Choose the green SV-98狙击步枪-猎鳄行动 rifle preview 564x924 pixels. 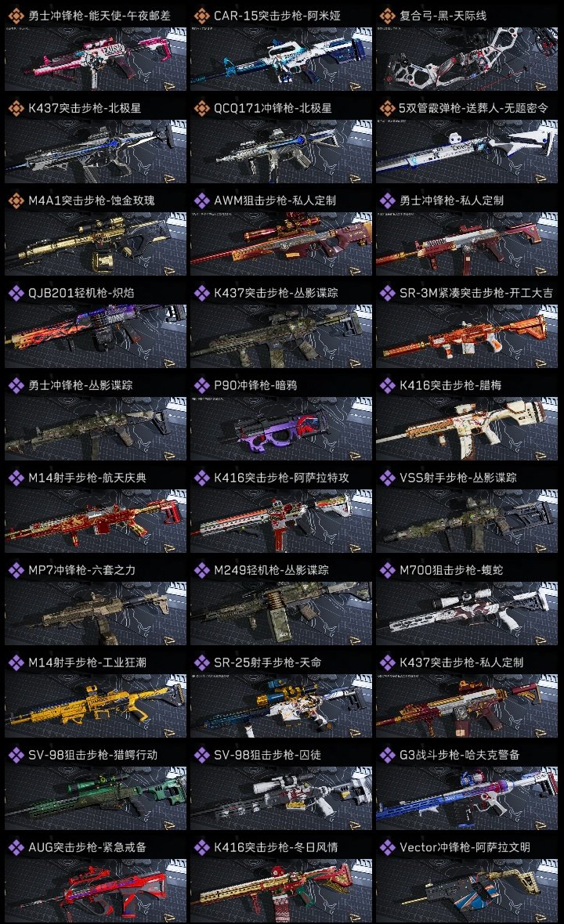tap(96, 798)
